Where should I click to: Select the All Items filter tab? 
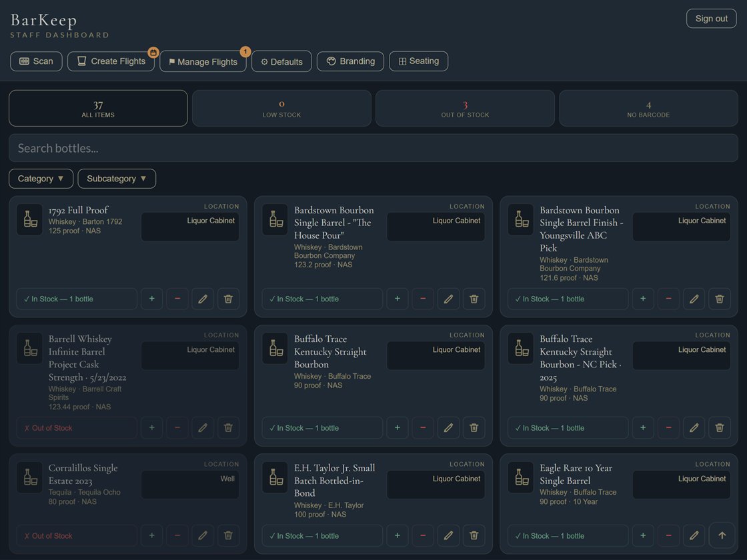[x=98, y=109]
